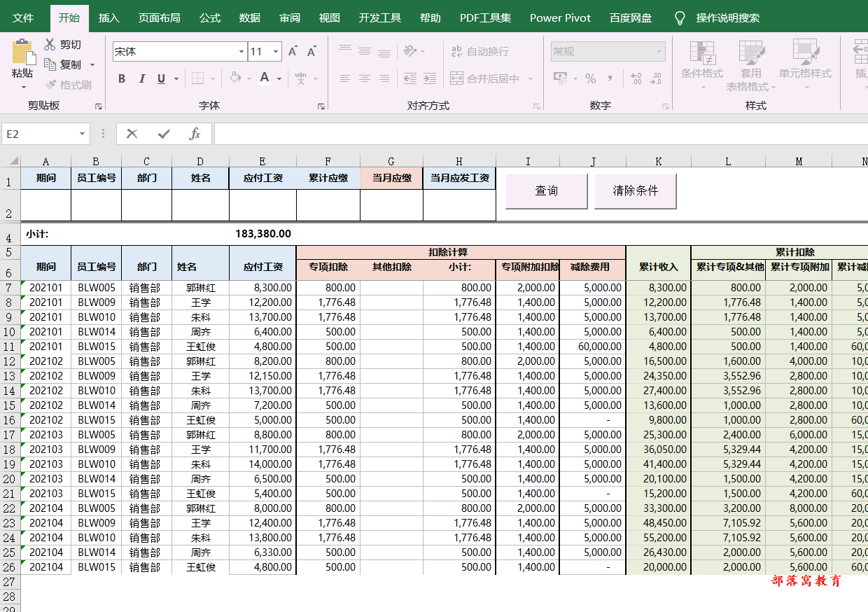Click the Copy (复制) icon

pos(50,64)
